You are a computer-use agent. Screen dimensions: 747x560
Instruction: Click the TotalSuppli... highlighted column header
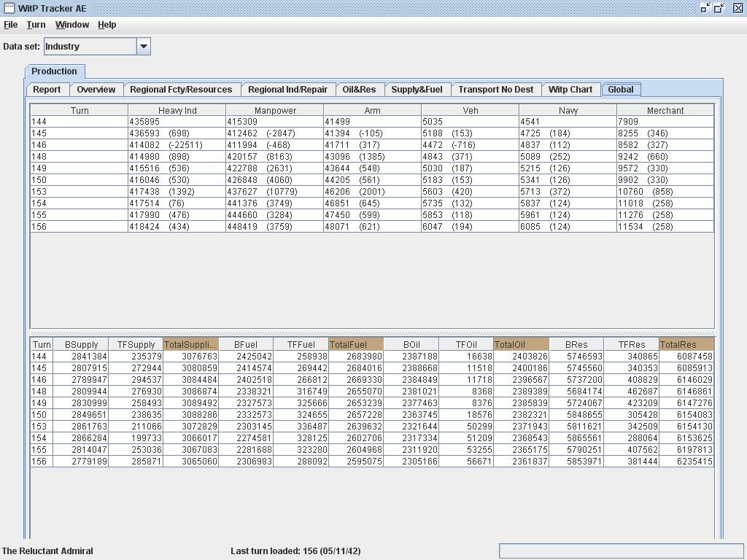coord(190,344)
